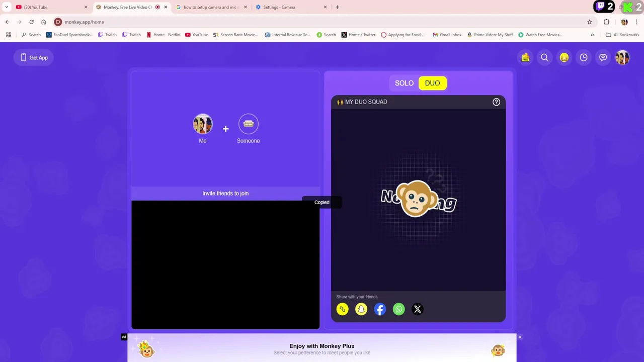Share duo invite on X
The image size is (644, 362).
point(418,309)
